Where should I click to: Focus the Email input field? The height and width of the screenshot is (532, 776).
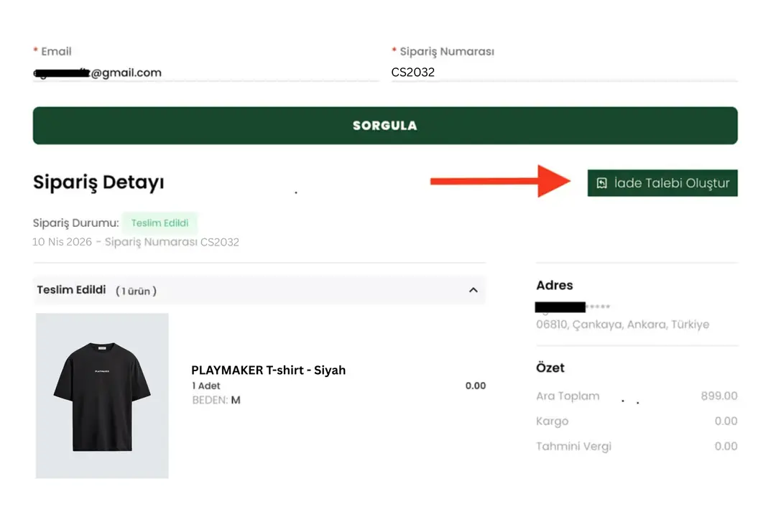pyautogui.click(x=205, y=73)
